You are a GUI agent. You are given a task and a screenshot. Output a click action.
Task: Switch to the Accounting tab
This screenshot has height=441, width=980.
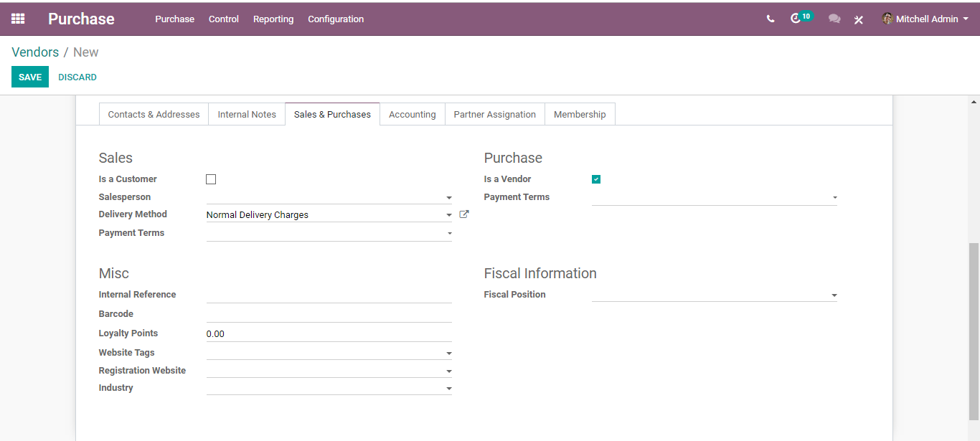[x=413, y=114]
